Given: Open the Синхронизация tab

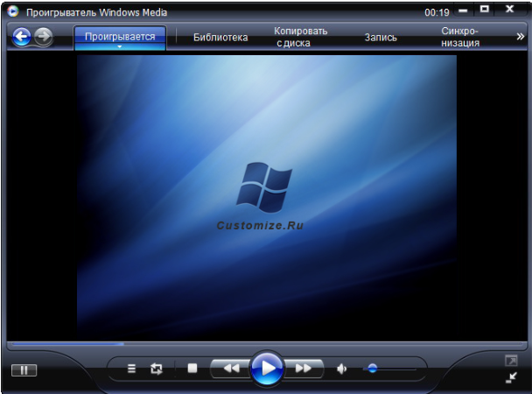Looking at the screenshot, I should (x=460, y=37).
